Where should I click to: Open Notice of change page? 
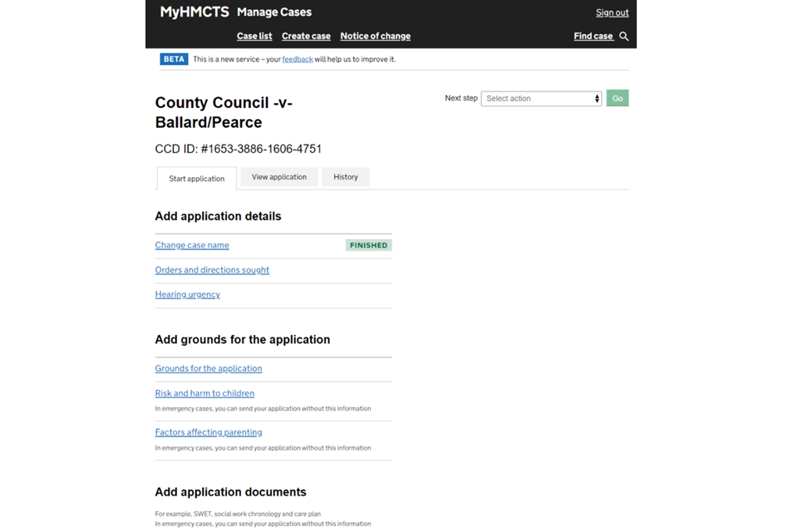pos(375,37)
